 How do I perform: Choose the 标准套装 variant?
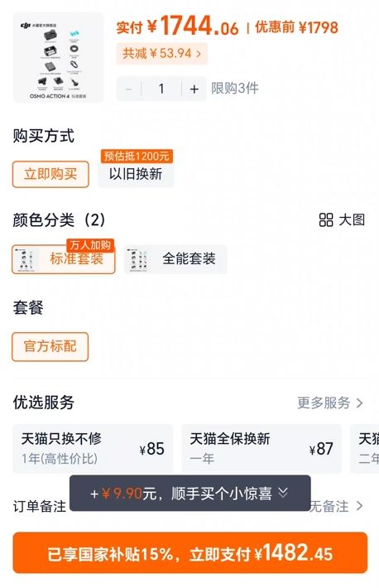click(x=64, y=259)
